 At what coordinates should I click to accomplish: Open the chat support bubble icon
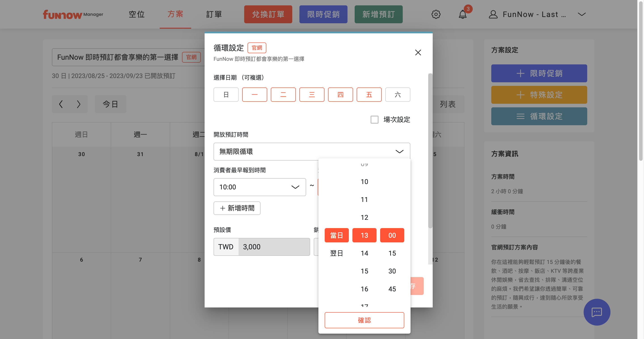tap(597, 312)
